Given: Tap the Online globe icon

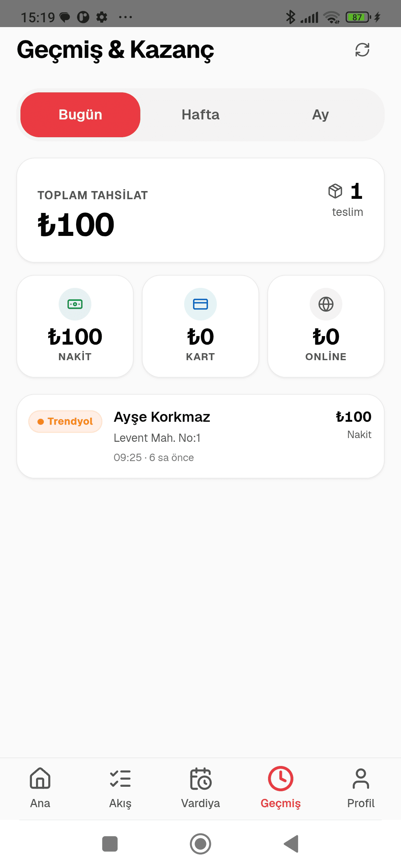Looking at the screenshot, I should (326, 304).
